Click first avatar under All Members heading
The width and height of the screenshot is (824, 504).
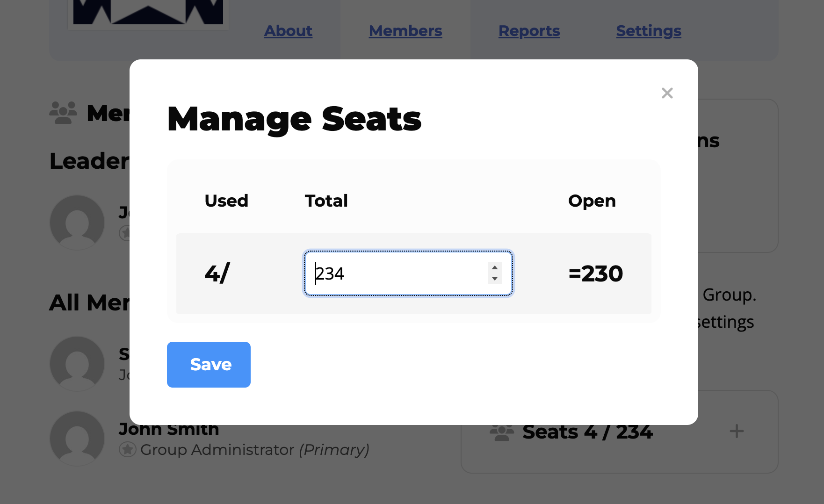pos(77,363)
